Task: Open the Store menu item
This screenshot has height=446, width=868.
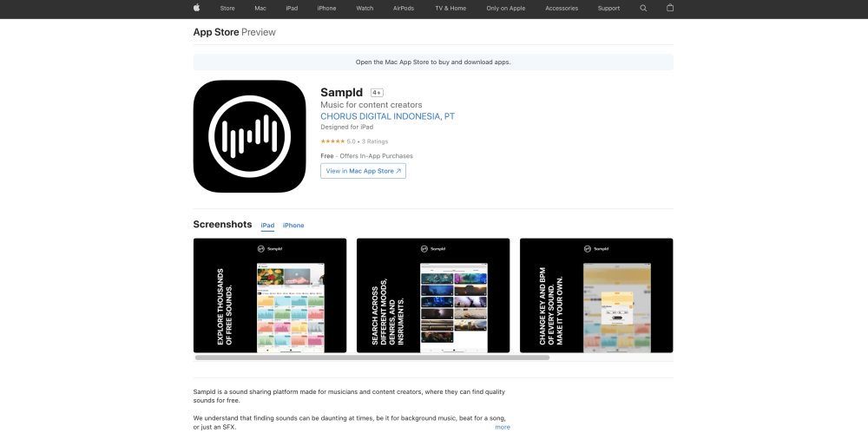Action: 227,9
